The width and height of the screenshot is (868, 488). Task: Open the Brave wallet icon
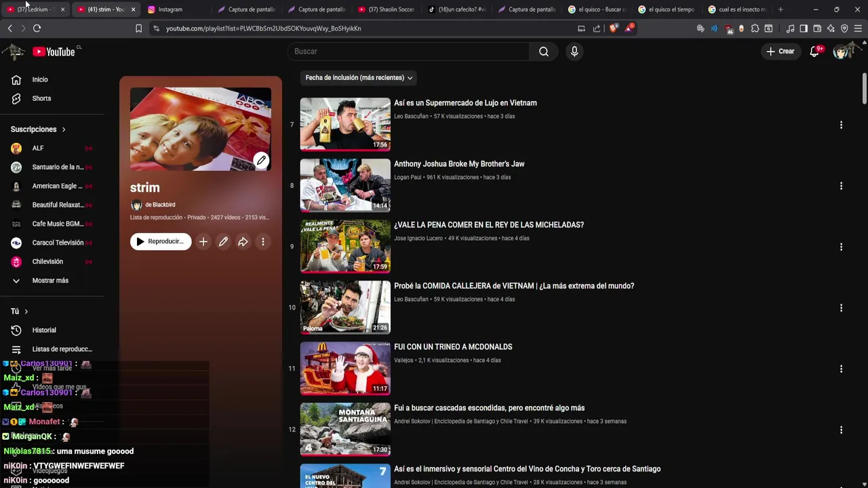click(817, 28)
